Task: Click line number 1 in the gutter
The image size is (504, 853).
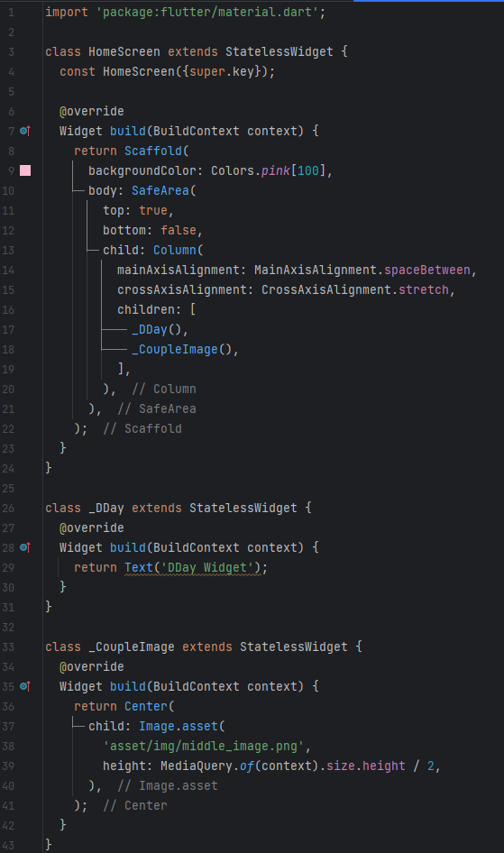Action: coord(11,12)
